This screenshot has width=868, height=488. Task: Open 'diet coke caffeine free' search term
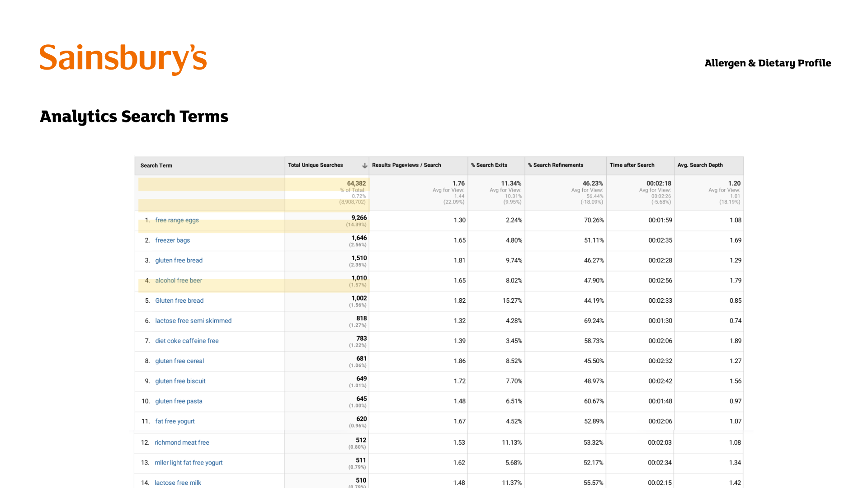(x=187, y=341)
